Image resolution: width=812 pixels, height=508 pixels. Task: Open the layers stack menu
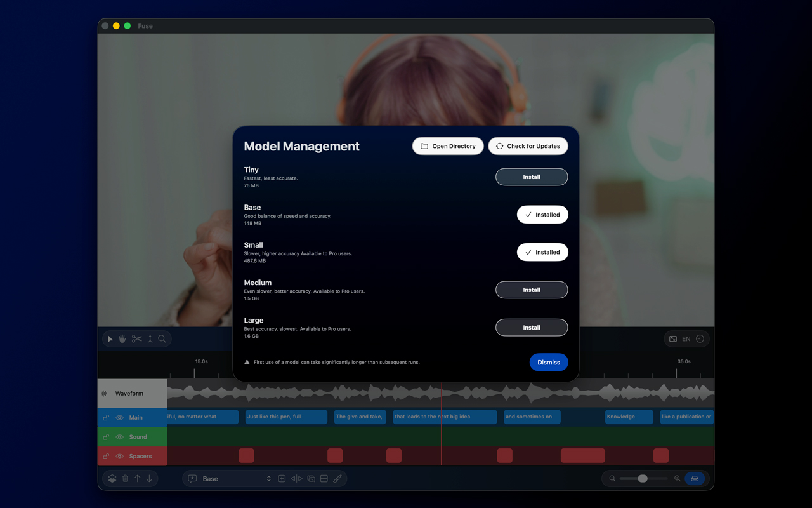[x=112, y=479]
